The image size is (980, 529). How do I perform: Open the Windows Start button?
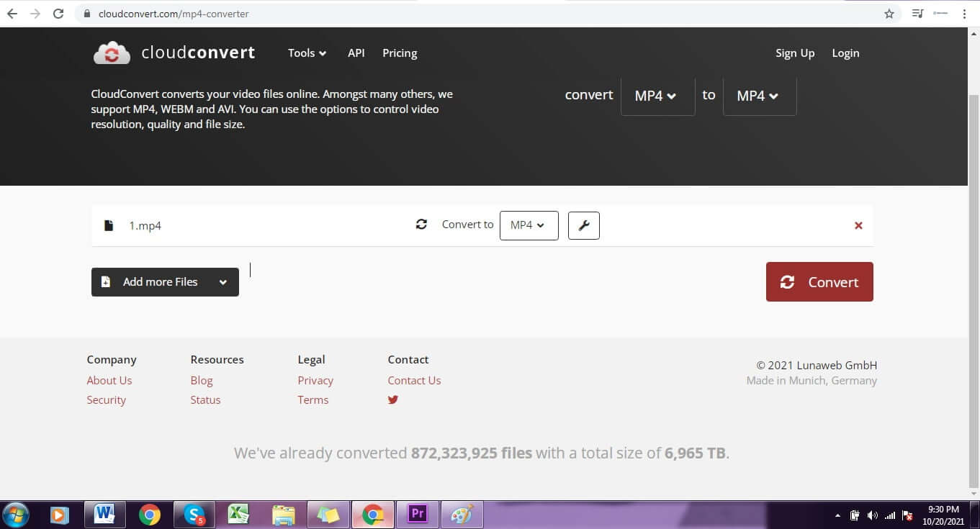pyautogui.click(x=15, y=515)
